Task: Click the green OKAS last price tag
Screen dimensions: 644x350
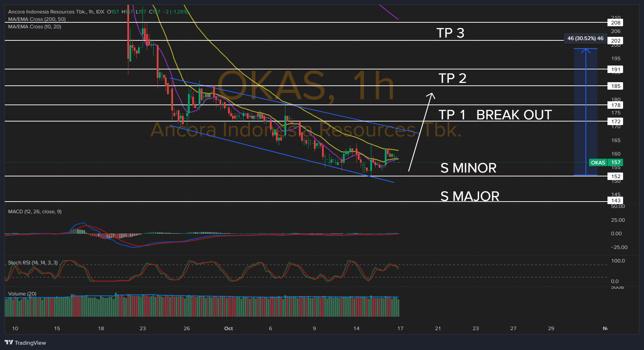Action: 606,163
